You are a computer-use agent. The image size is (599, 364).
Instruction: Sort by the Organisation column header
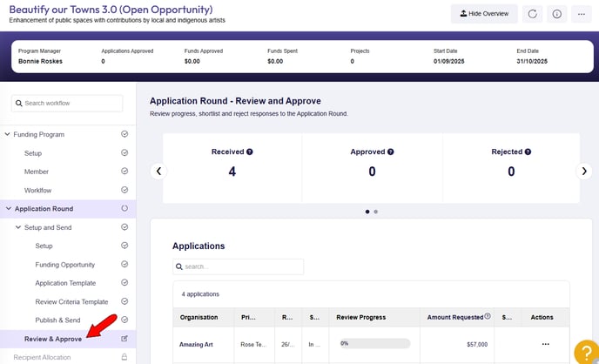coord(199,317)
